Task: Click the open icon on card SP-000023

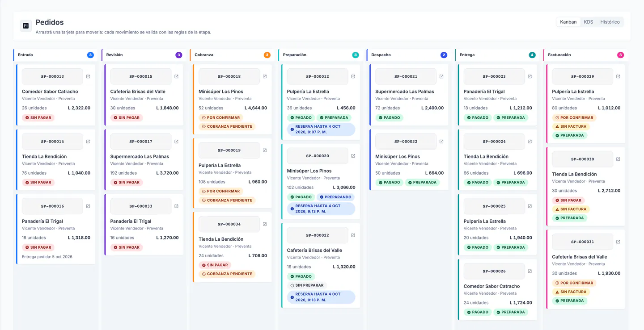Action: [530, 76]
